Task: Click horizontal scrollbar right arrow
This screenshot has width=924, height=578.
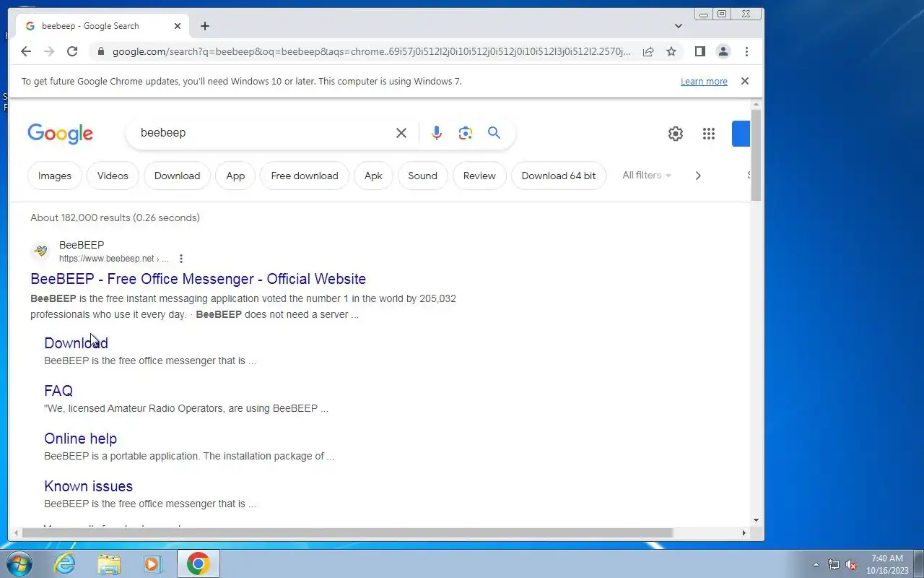Action: 744,533
